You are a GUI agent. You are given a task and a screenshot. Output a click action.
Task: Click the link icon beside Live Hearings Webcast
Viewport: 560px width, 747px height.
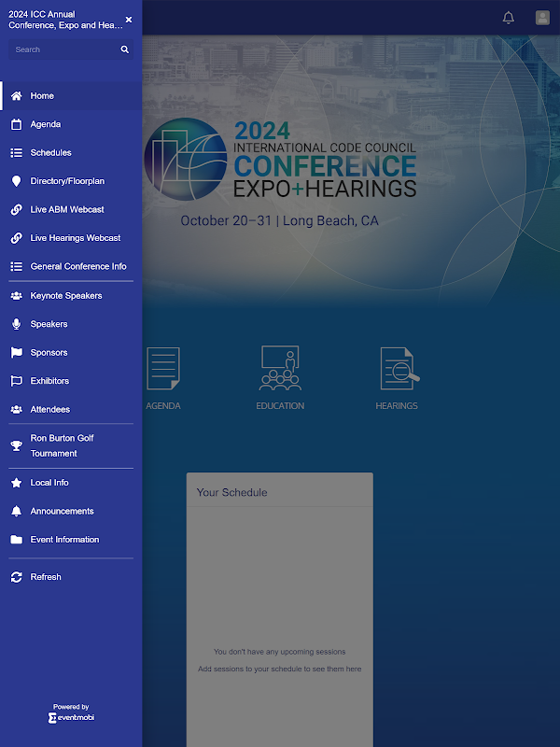pyautogui.click(x=16, y=238)
